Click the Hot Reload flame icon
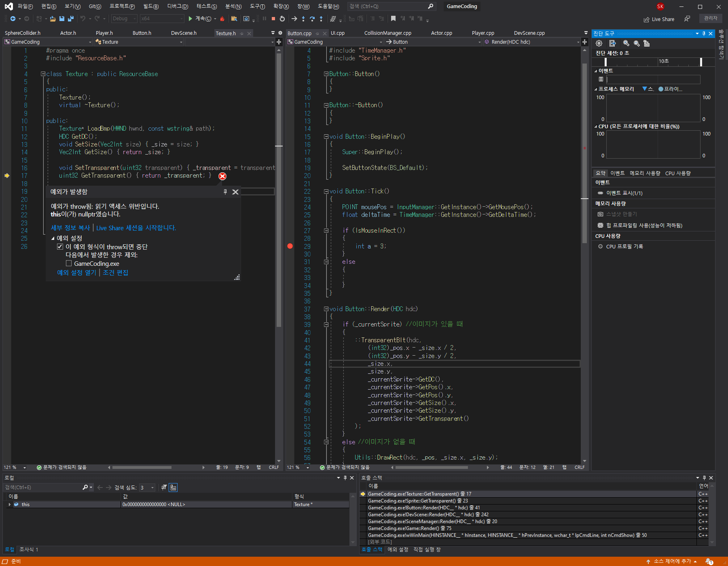Image resolution: width=728 pixels, height=566 pixels. (222, 19)
